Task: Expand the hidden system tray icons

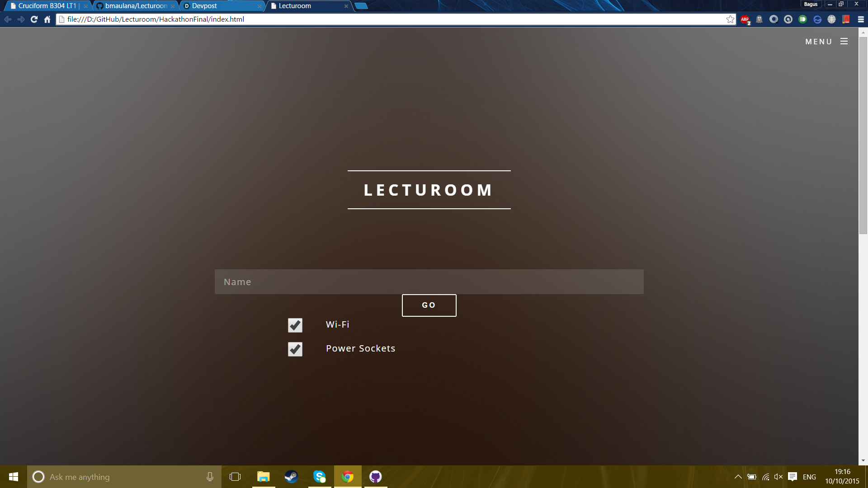Action: pyautogui.click(x=738, y=477)
